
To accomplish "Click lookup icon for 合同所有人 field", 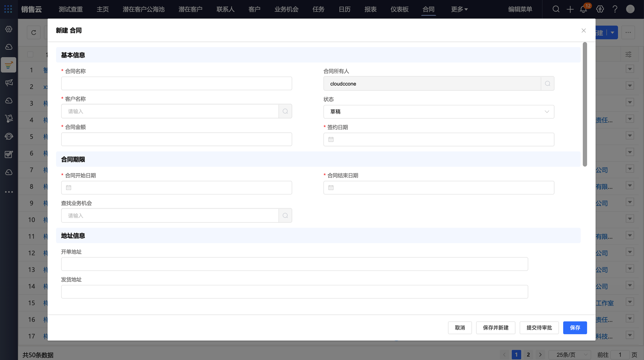I will point(547,84).
